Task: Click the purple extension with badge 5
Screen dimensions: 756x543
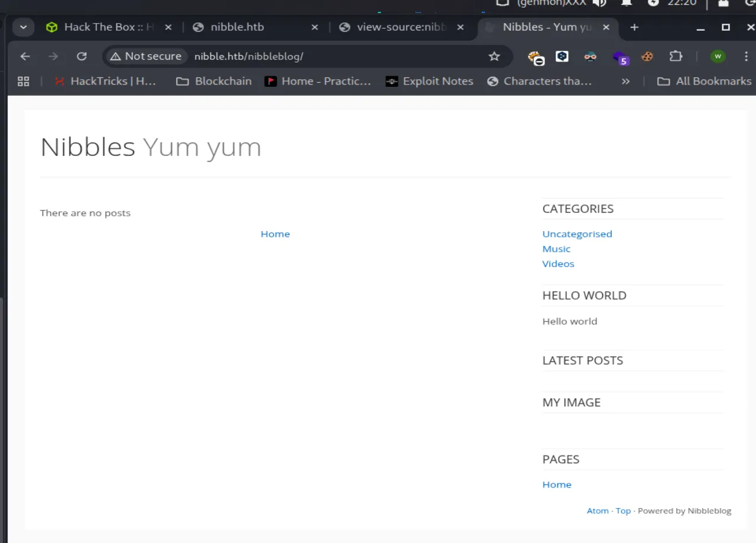Action: coord(619,57)
